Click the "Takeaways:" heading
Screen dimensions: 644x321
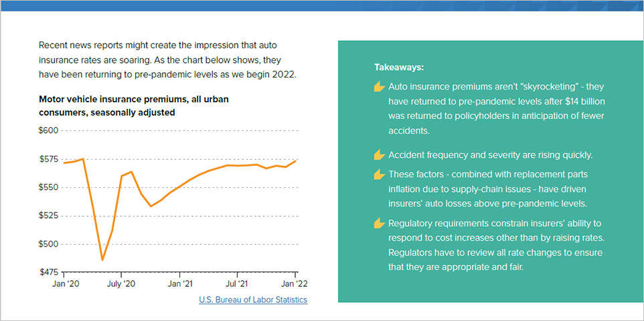[x=399, y=68]
